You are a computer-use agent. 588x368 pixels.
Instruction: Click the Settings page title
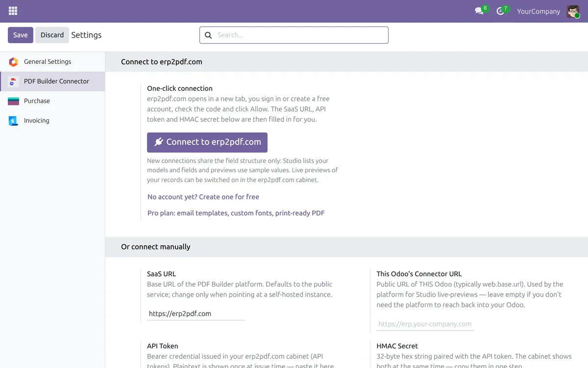(x=86, y=35)
